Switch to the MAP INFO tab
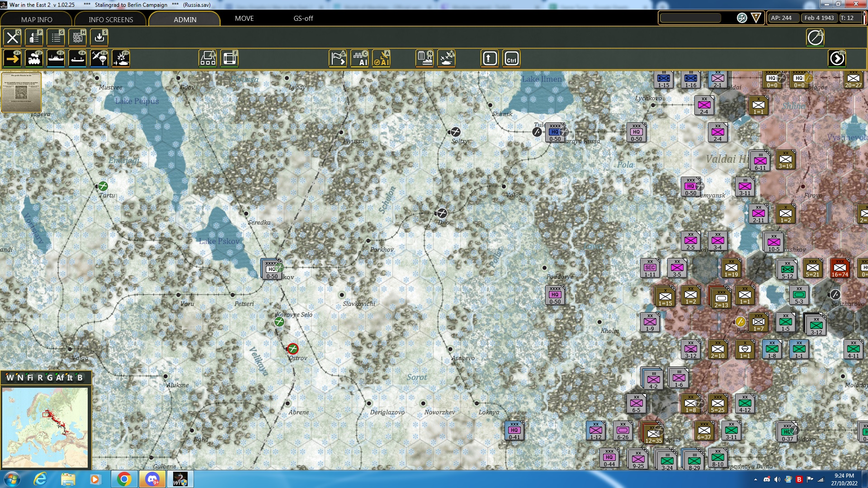Viewport: 868px width, 488px height. [36, 19]
